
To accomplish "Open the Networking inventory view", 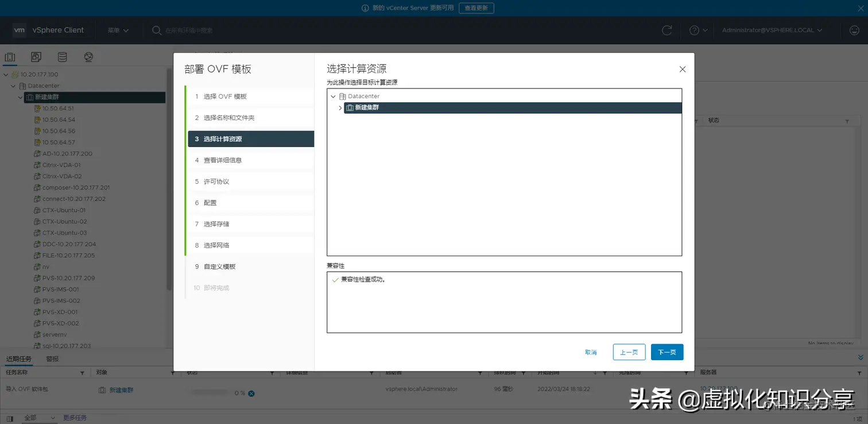I will pyautogui.click(x=88, y=56).
